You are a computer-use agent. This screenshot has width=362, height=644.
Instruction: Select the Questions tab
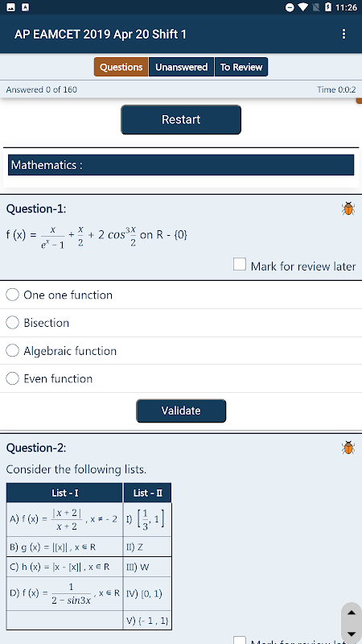click(121, 67)
